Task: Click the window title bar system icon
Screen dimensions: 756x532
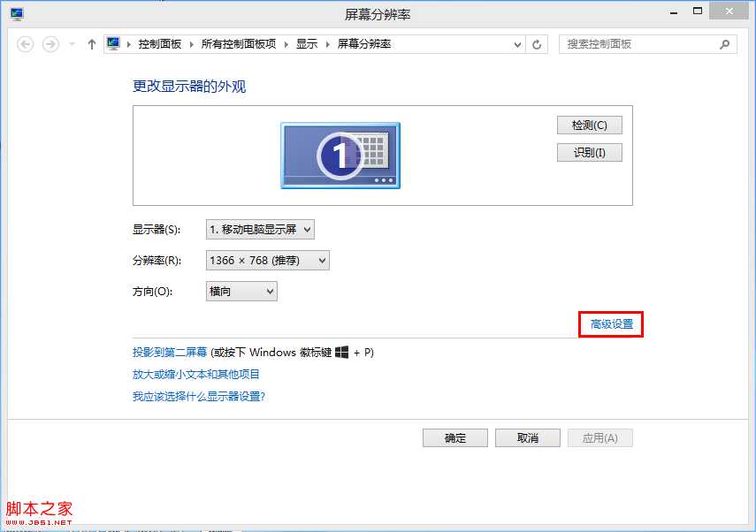Action: pos(17,14)
